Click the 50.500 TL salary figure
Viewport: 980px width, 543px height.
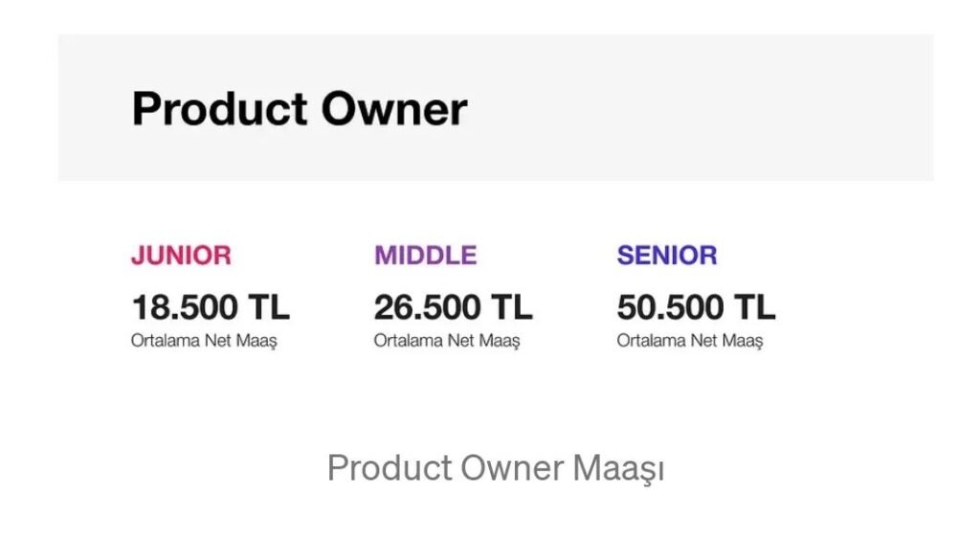point(696,307)
